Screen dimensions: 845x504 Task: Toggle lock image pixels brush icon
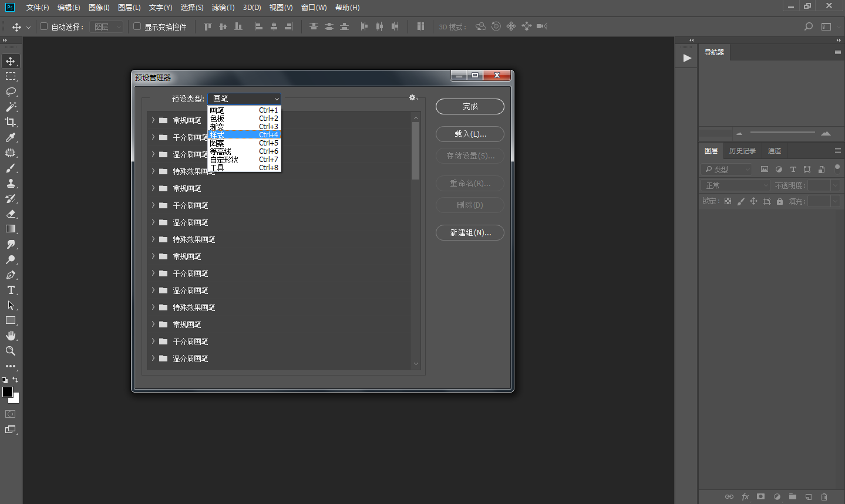(x=741, y=201)
